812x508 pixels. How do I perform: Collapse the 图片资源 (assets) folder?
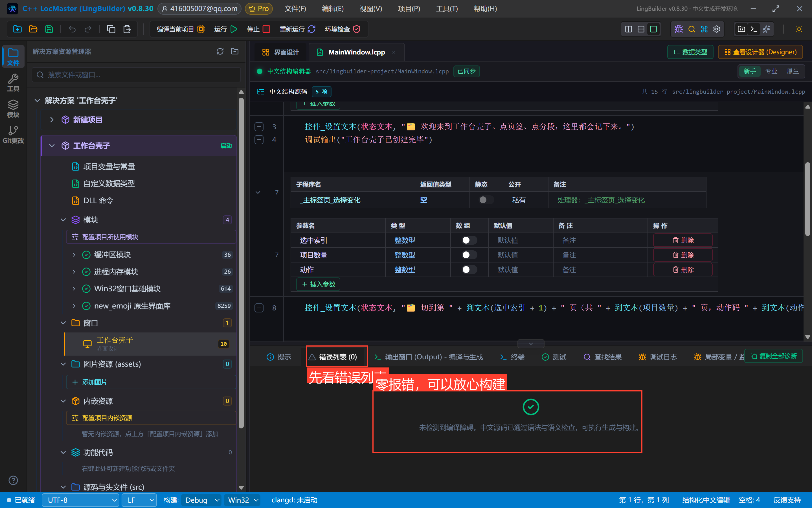point(63,364)
